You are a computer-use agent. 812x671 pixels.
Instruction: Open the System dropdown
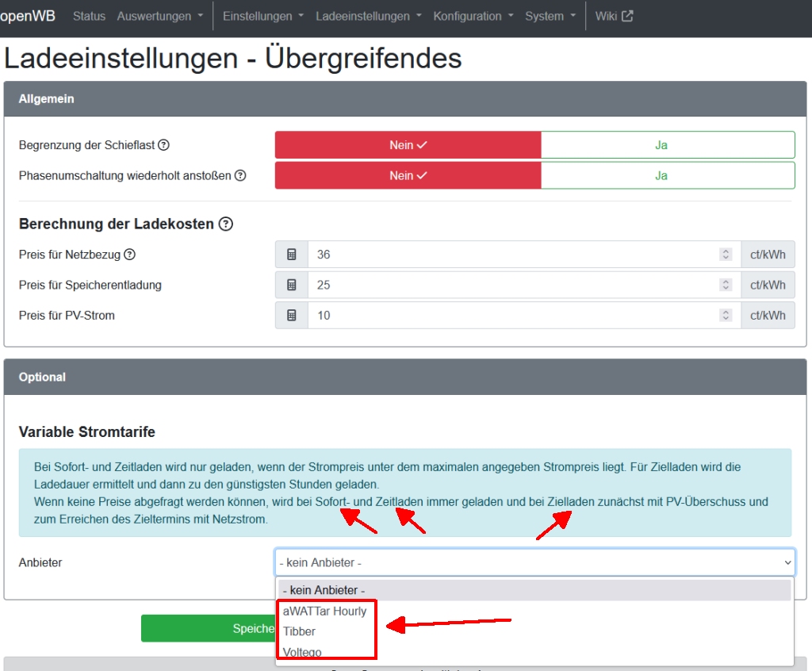(x=550, y=16)
